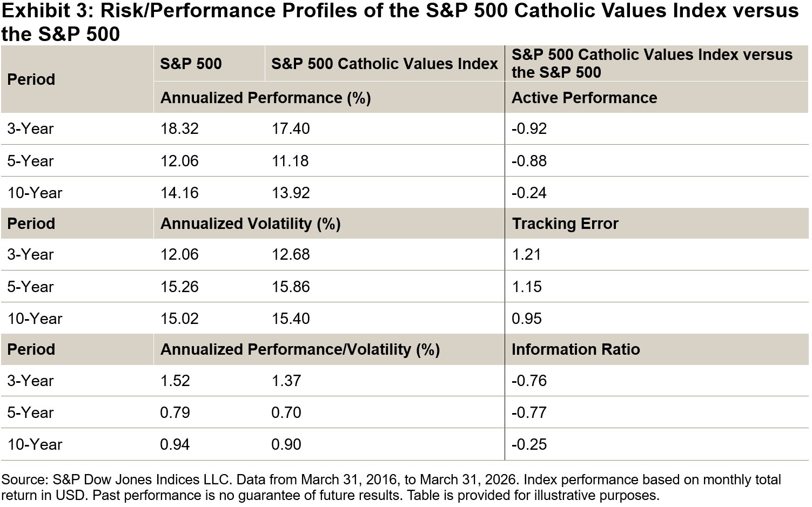Click the 18.32 three-year S&P 500 performance value
The height and width of the screenshot is (507, 812).
[x=179, y=129]
